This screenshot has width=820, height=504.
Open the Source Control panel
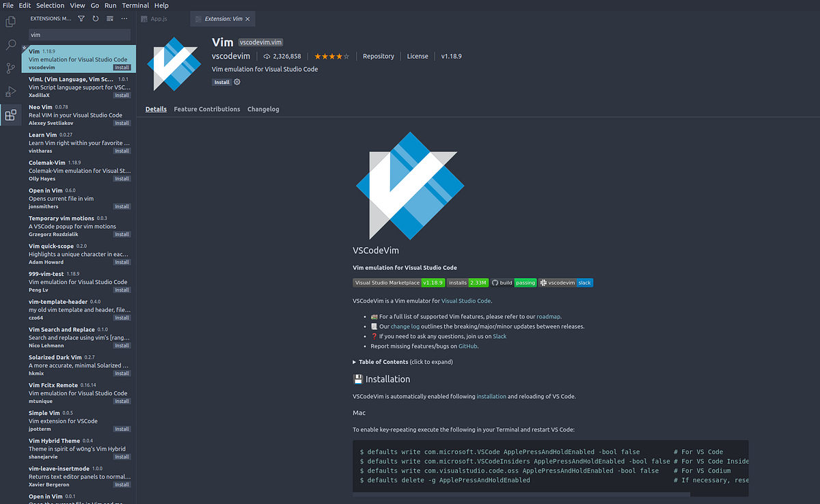(10, 68)
